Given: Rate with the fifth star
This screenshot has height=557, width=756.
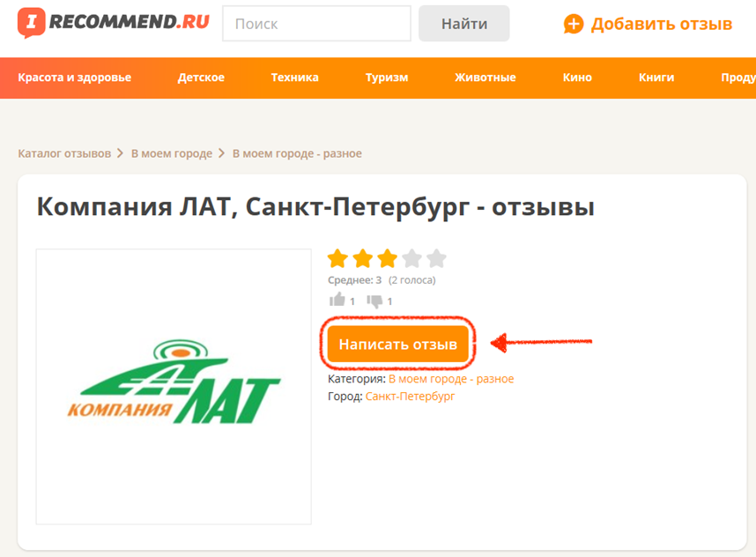Looking at the screenshot, I should coord(436,258).
